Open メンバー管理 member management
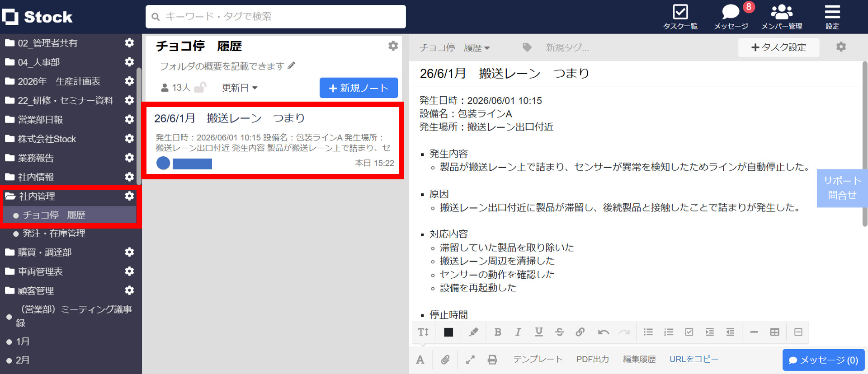 click(782, 17)
